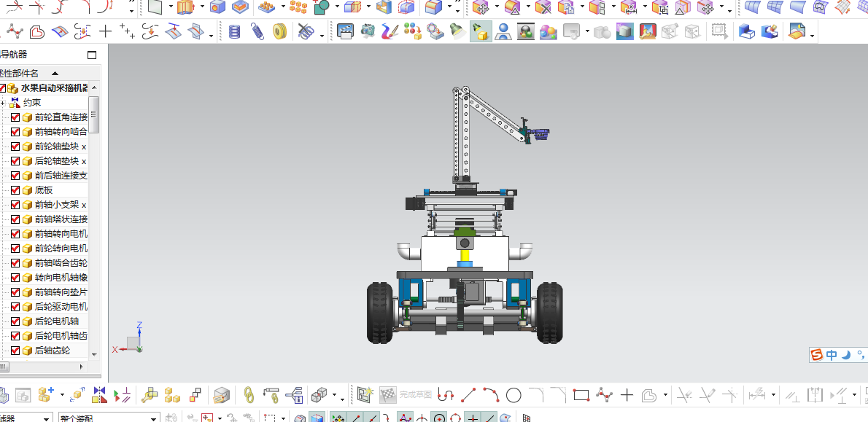
Task: Toggle checkbox for 前轮直角连接
Action: tap(15, 117)
